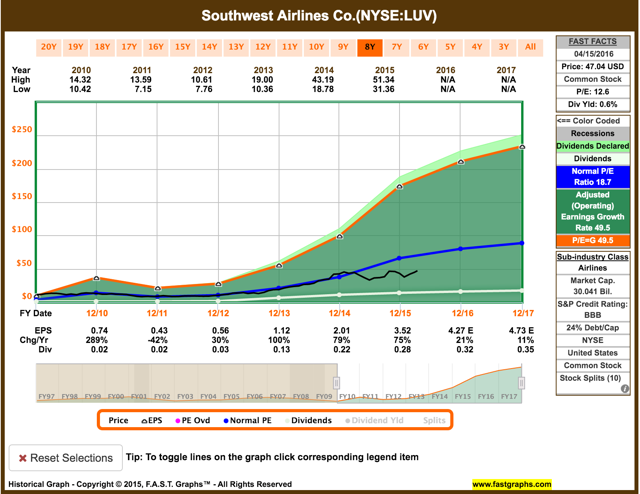The height and width of the screenshot is (494, 640).
Task: Switch to the 7Y range
Action: 397,47
